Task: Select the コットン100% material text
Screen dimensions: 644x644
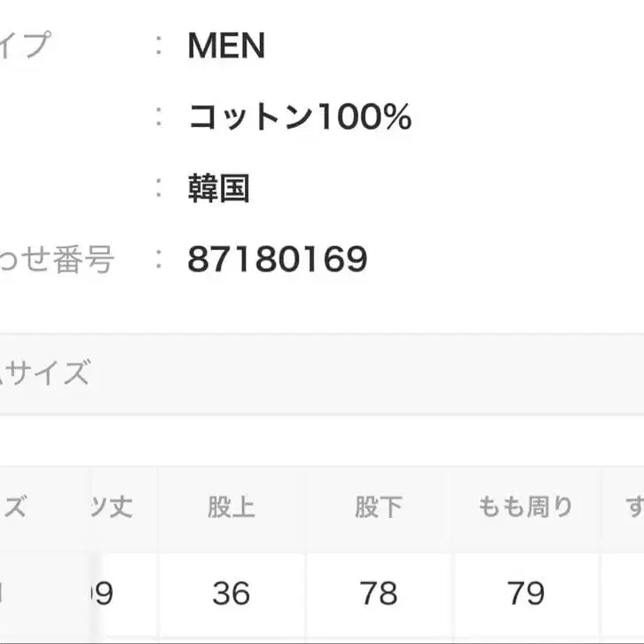Action: tap(300, 117)
